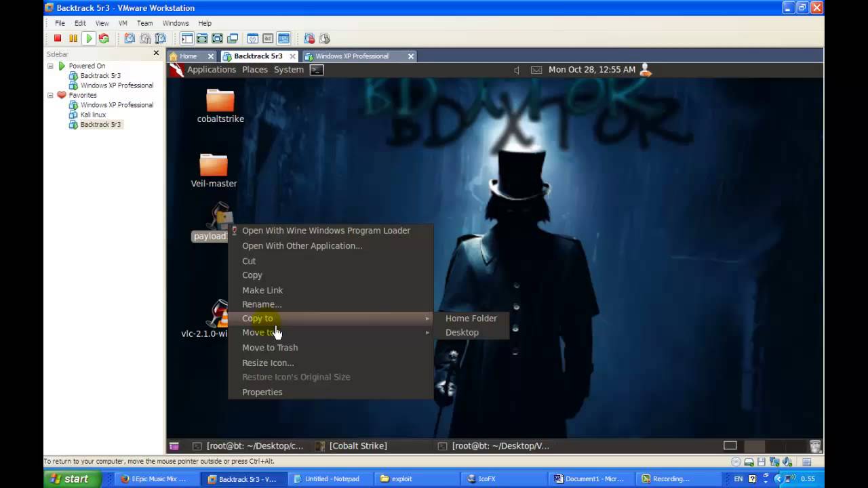Expand the Move to submenu
The width and height of the screenshot is (868, 488).
[331, 332]
